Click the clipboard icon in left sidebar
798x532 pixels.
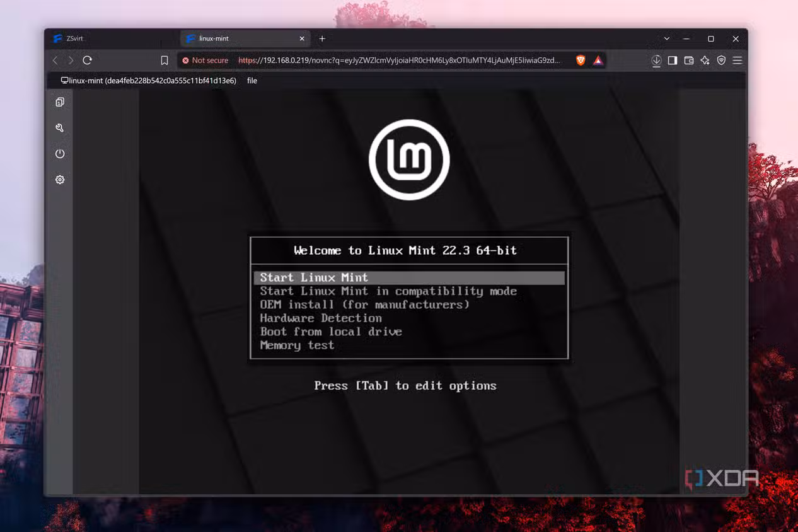tap(60, 102)
